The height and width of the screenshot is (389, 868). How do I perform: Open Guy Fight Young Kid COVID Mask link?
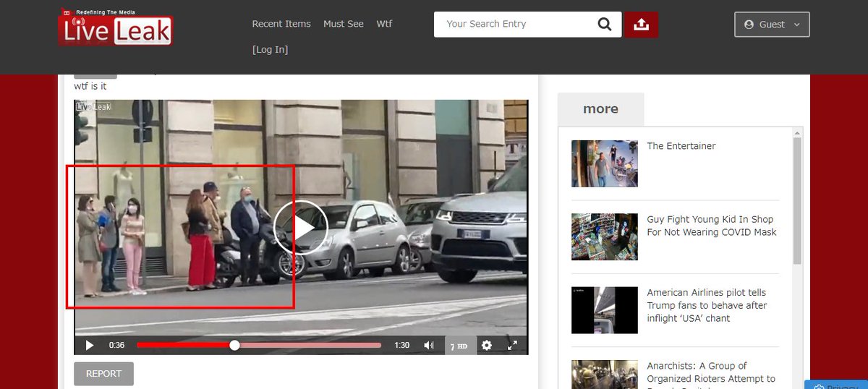point(712,226)
